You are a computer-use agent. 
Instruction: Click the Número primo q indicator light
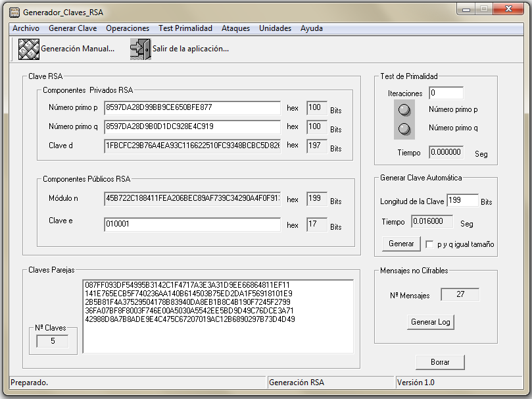coord(404,128)
